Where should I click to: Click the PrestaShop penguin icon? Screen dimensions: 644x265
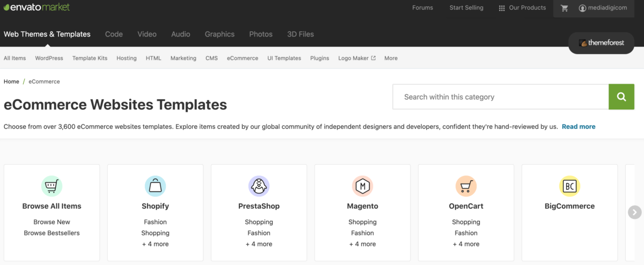pos(259,186)
